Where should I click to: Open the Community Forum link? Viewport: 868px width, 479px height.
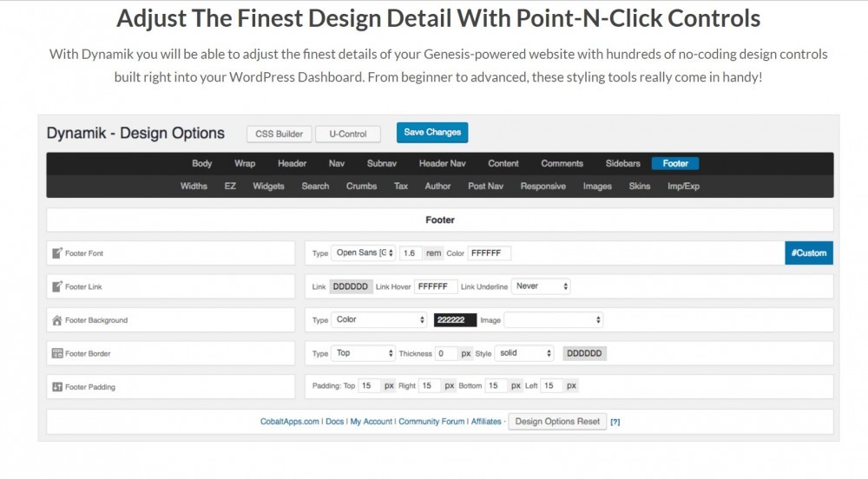pos(431,422)
